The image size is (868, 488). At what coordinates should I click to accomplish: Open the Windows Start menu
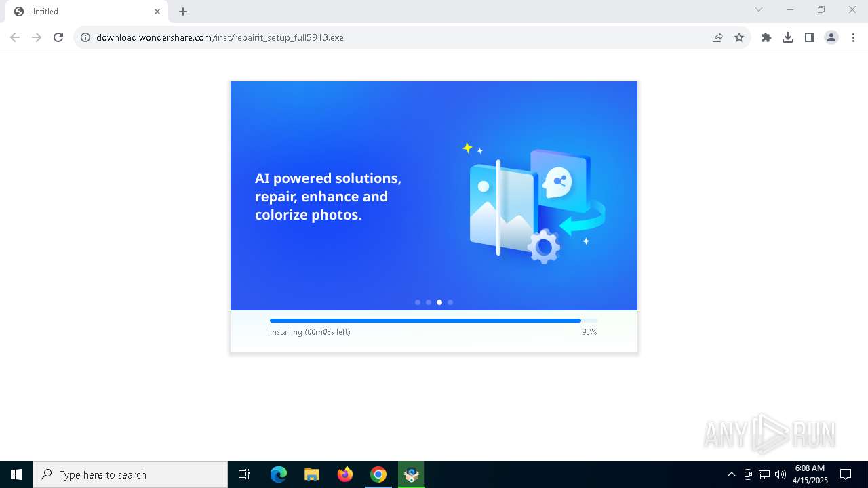point(16,474)
